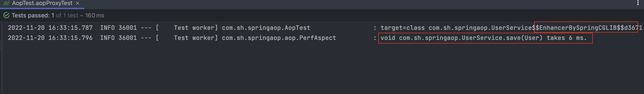
Task: Click the green tests-passed checkmark icon
Action: (x=6, y=15)
